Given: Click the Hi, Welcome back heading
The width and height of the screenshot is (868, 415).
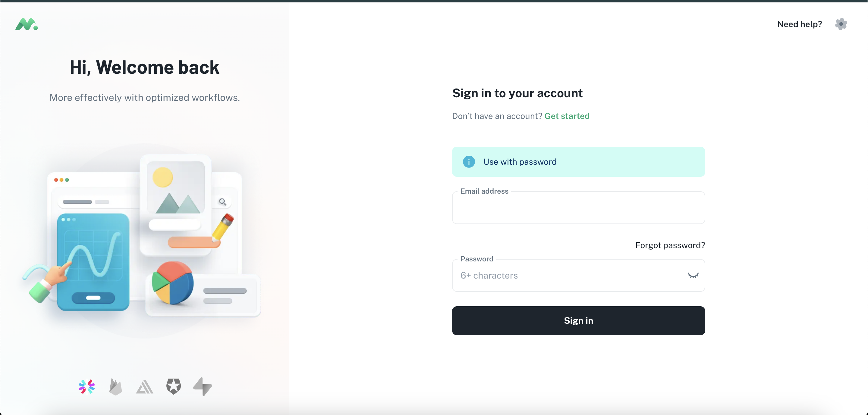Looking at the screenshot, I should pyautogui.click(x=144, y=67).
